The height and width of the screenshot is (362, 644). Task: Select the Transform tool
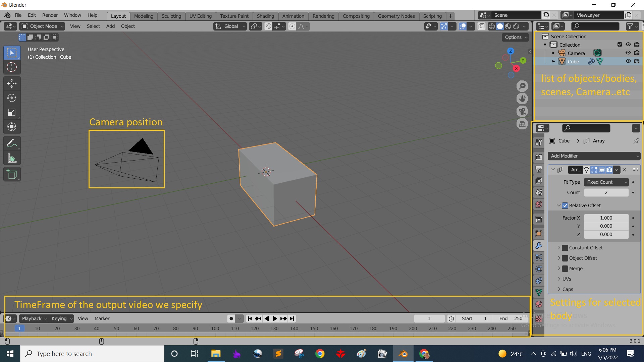coord(12,127)
